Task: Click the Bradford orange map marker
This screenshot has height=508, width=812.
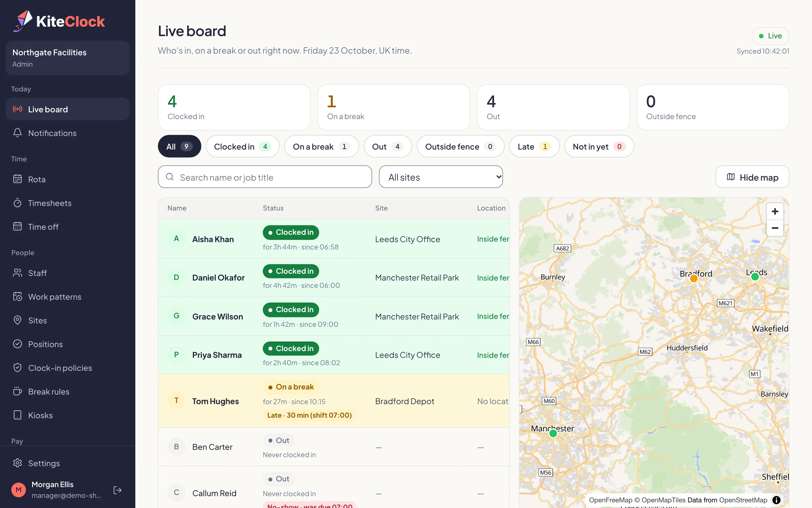Action: pos(694,278)
